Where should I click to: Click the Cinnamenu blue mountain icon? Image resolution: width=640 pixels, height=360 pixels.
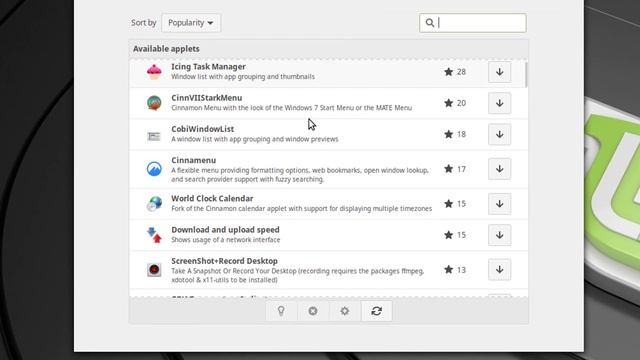click(x=154, y=169)
